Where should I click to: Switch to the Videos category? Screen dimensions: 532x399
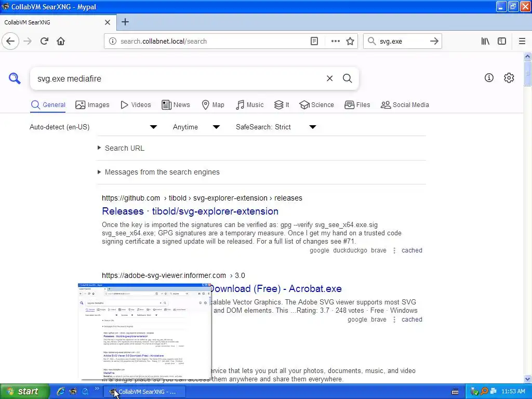[136, 105]
